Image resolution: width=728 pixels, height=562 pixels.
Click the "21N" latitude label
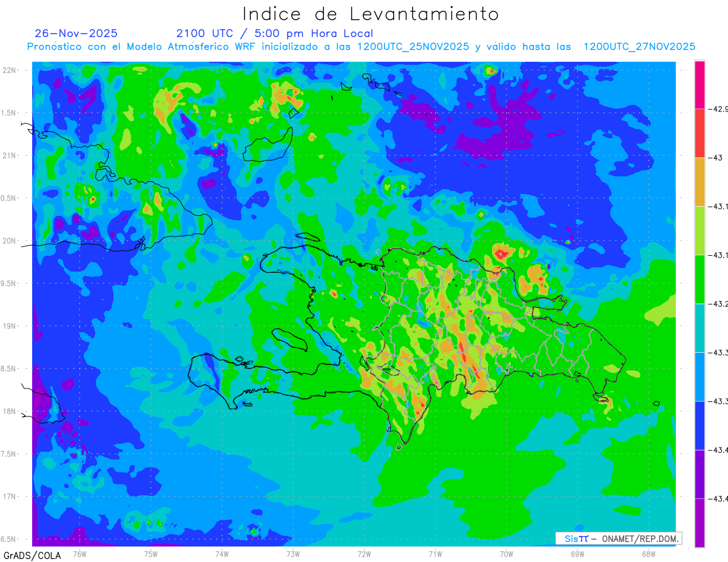(x=10, y=155)
